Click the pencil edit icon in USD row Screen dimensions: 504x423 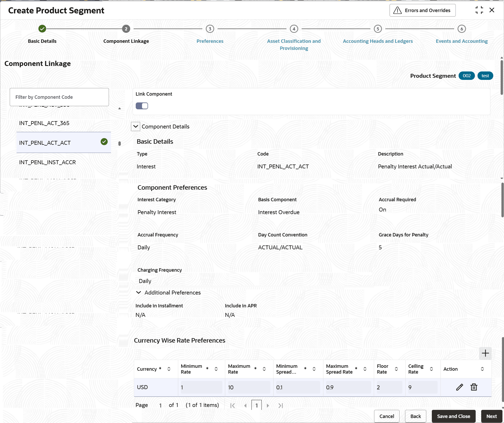(459, 387)
